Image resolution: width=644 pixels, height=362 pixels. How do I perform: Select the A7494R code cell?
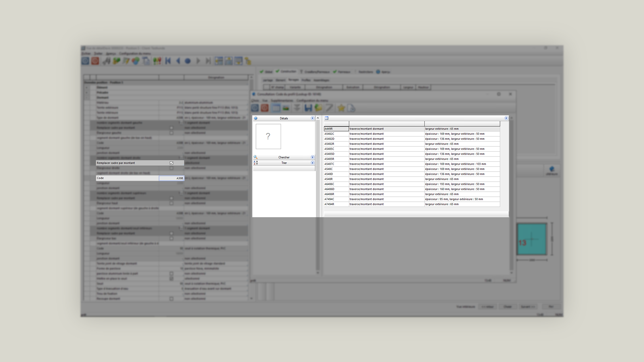coord(336,204)
